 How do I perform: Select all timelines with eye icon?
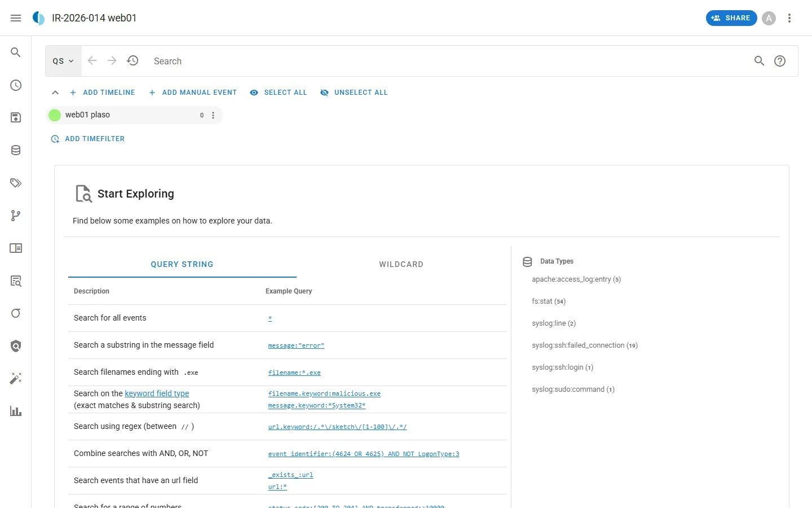pos(279,93)
